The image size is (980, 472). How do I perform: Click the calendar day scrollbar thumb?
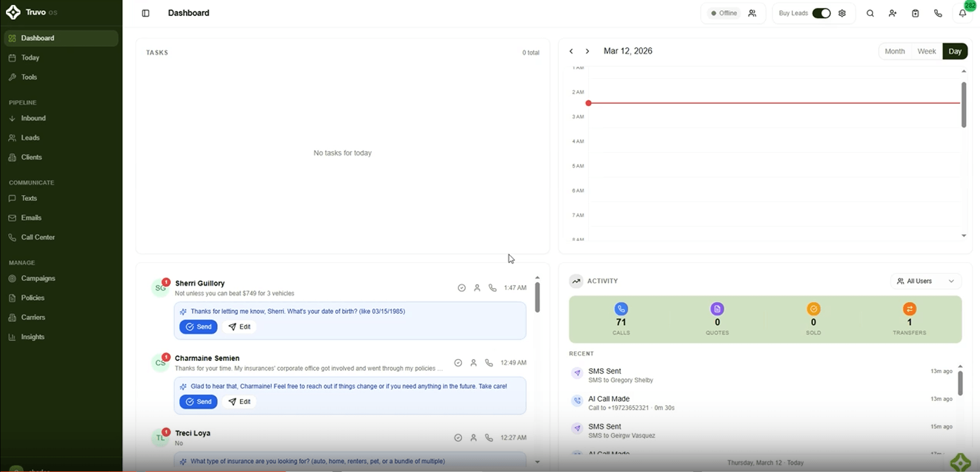tap(964, 105)
